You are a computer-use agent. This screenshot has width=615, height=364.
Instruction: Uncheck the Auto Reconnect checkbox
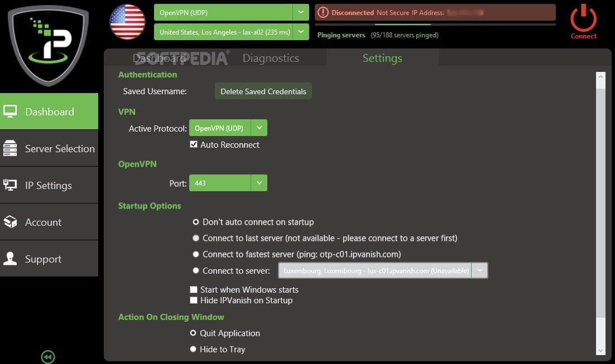[194, 144]
